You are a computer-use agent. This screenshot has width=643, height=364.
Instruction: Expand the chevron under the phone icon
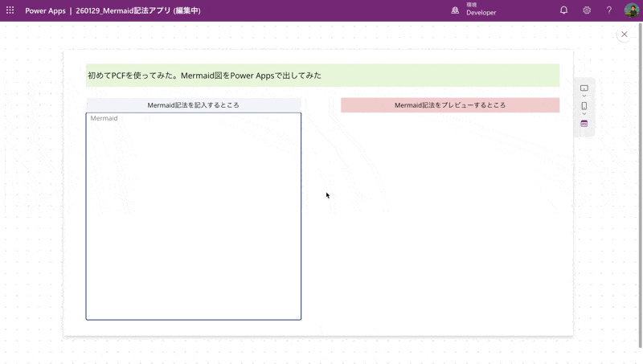[584, 114]
